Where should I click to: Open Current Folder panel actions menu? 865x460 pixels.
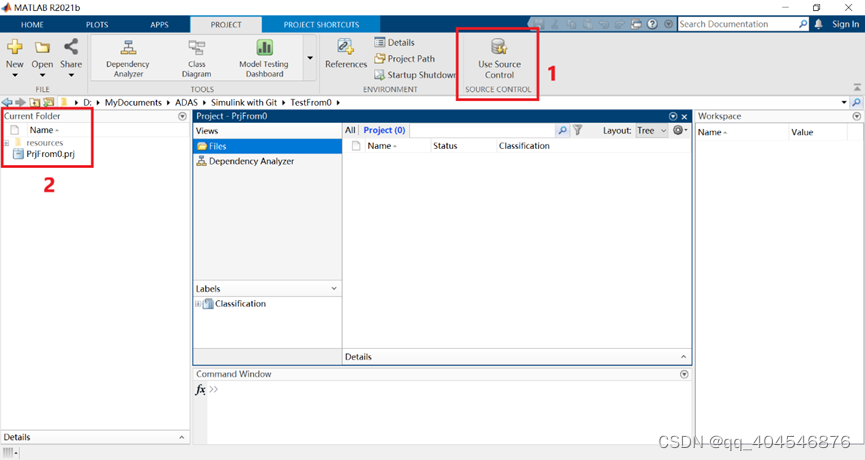183,116
